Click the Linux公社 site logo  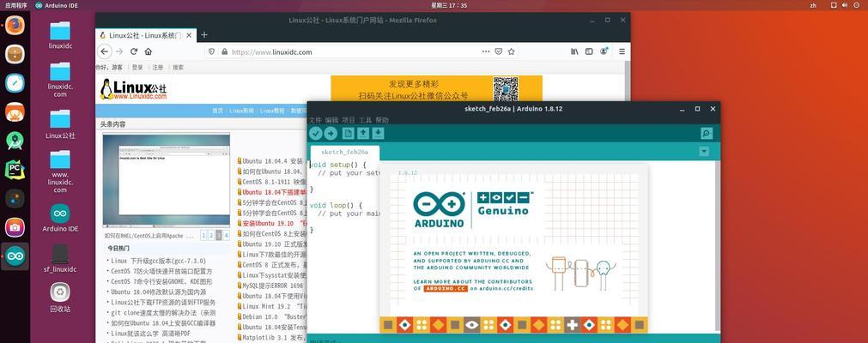(x=133, y=89)
